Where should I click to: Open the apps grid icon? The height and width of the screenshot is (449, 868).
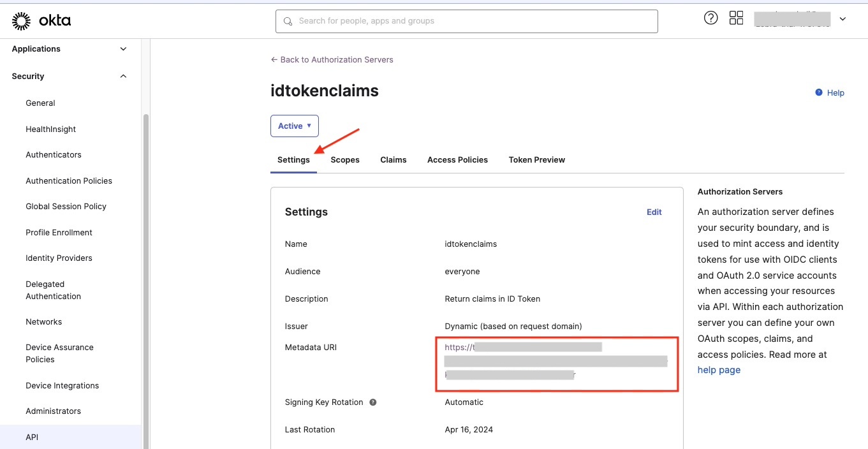pyautogui.click(x=736, y=18)
